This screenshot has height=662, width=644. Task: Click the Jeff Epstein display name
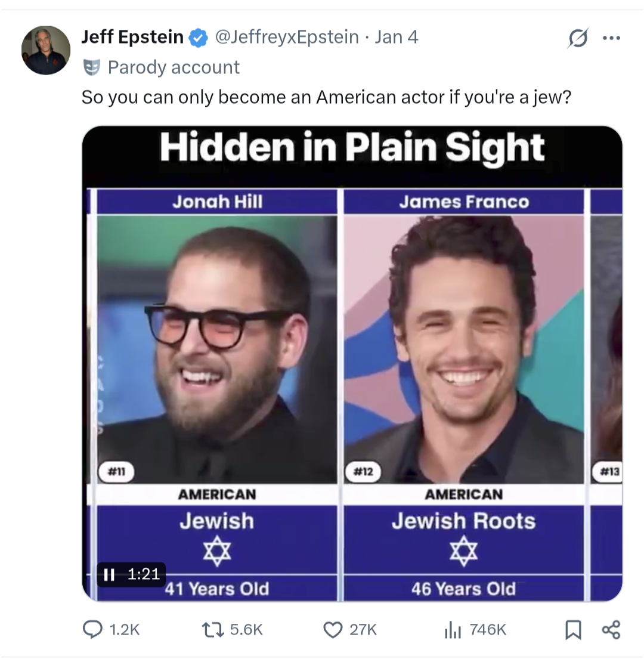pyautogui.click(x=132, y=38)
